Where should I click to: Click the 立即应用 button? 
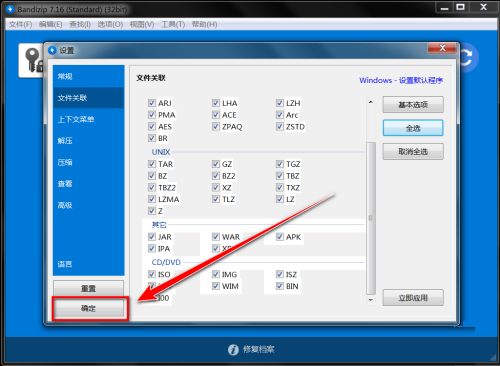pos(413,298)
